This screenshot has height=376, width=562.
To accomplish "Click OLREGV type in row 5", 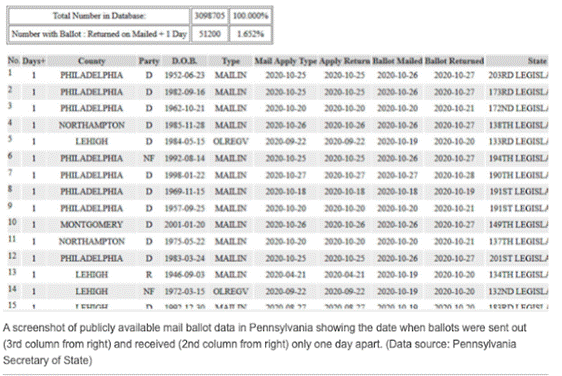I will pos(230,142).
